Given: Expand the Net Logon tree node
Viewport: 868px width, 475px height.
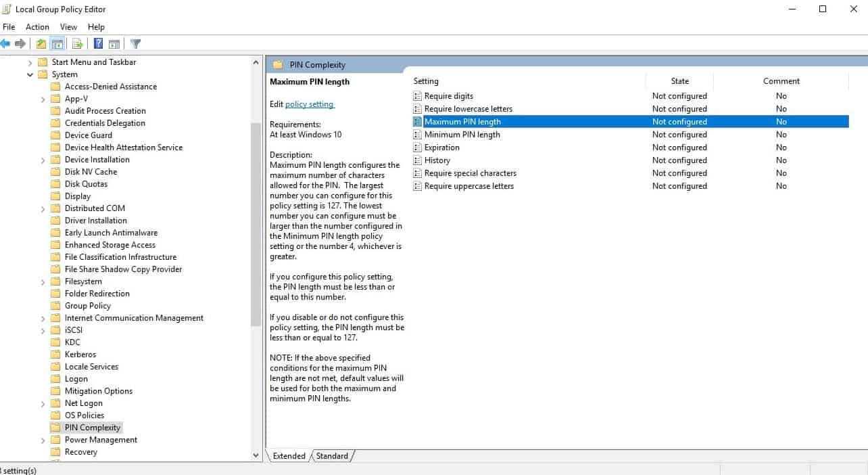Looking at the screenshot, I should point(43,403).
